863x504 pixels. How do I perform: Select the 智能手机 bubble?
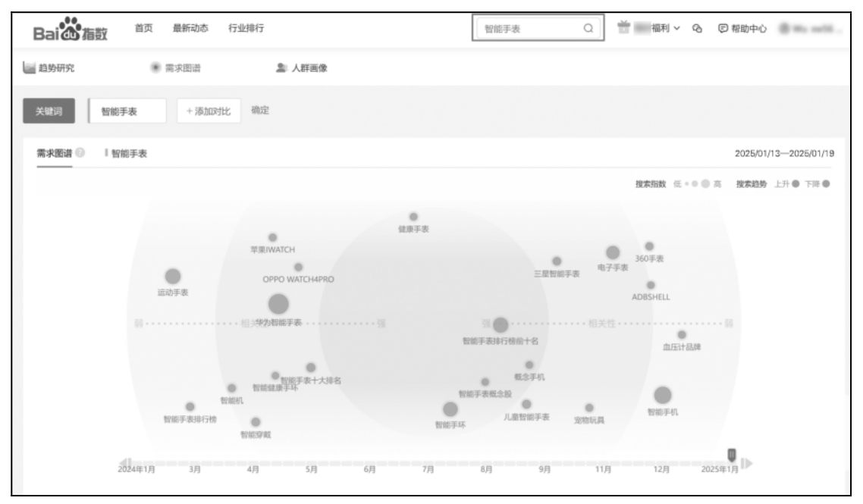click(x=663, y=395)
